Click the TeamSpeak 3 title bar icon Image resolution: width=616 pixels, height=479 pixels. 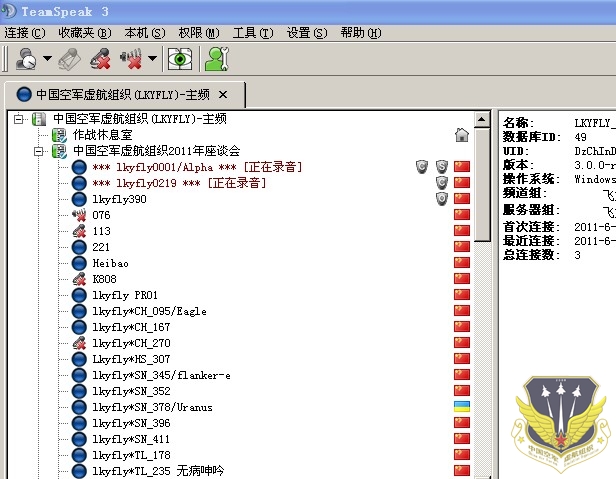coord(9,11)
